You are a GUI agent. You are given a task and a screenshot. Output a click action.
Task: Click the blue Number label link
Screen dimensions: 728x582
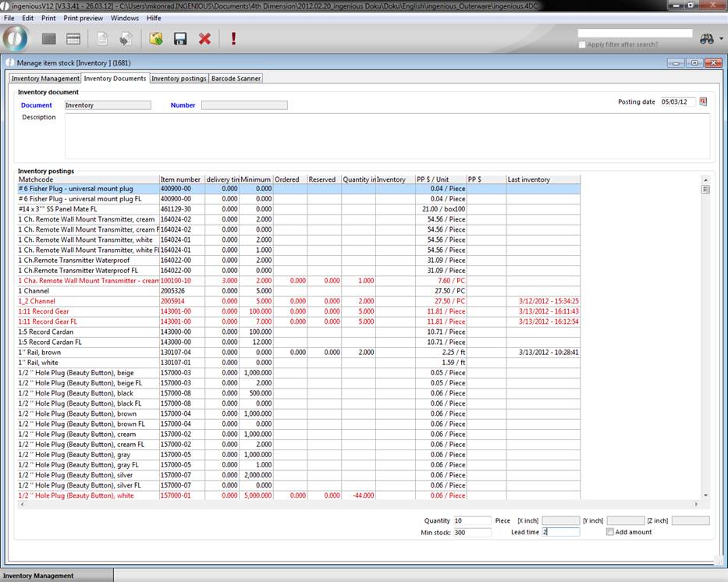coord(183,105)
